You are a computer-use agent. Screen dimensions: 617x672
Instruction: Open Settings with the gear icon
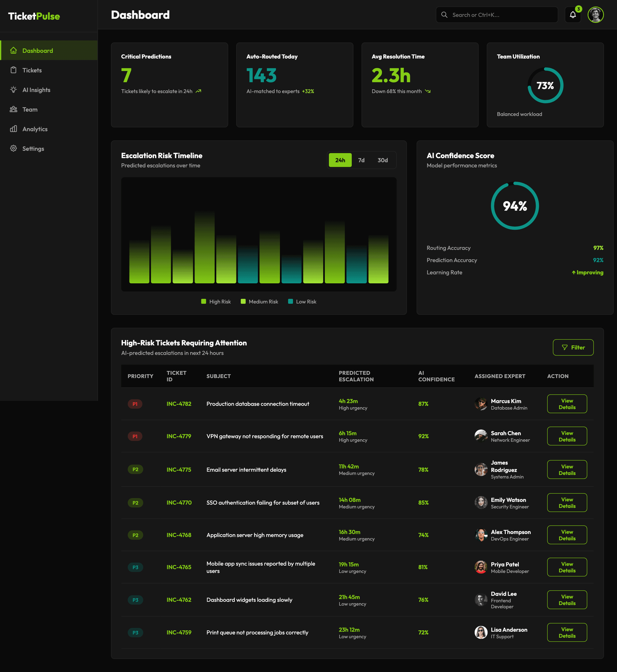coord(13,148)
